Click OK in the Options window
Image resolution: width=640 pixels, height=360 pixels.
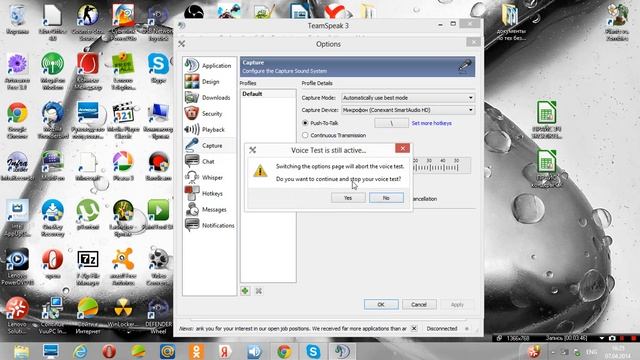pos(381,304)
